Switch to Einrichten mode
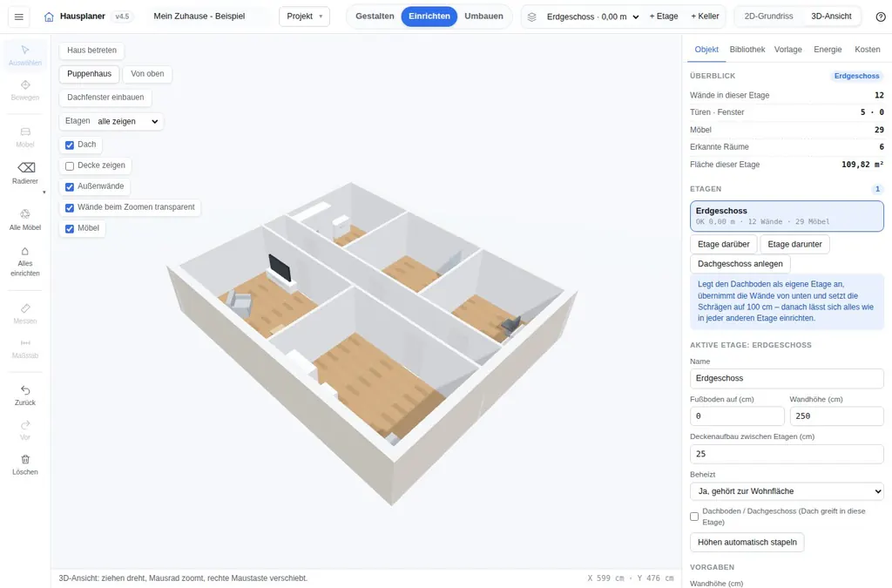Image resolution: width=892 pixels, height=588 pixels. pyautogui.click(x=429, y=17)
